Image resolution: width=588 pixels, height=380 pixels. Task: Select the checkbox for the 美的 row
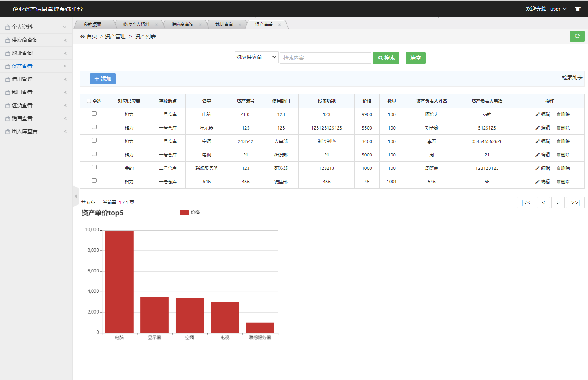point(94,167)
